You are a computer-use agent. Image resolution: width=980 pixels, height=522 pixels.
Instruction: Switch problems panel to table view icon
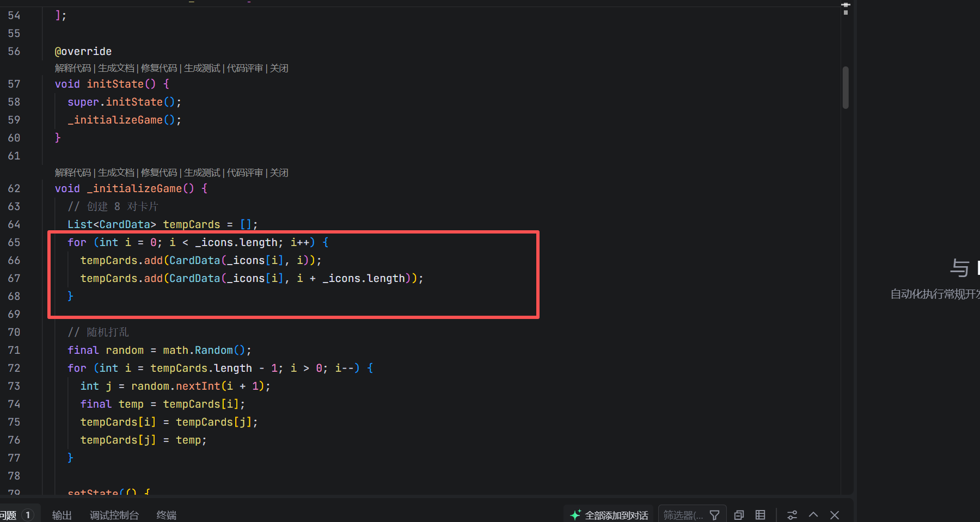coord(761,515)
